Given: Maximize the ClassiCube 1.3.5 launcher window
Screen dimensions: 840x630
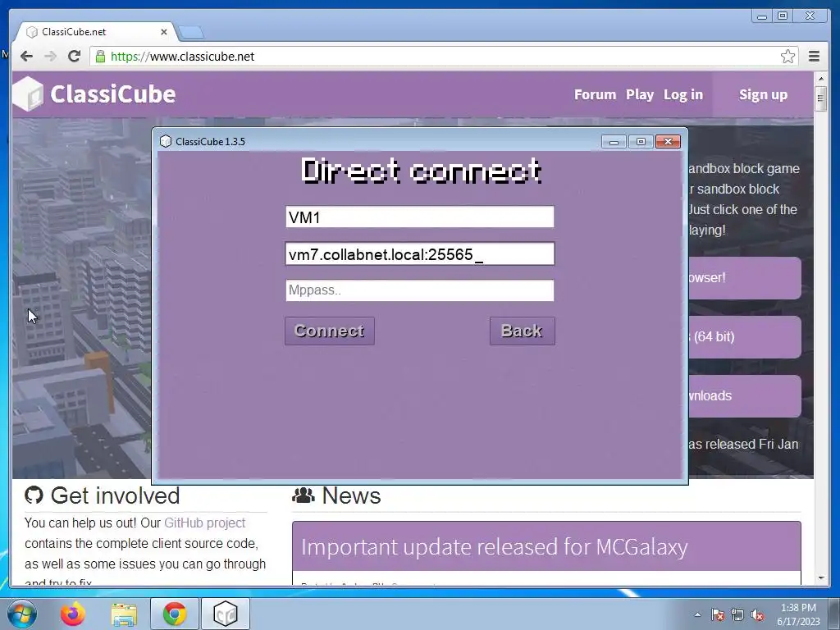Looking at the screenshot, I should coord(641,141).
